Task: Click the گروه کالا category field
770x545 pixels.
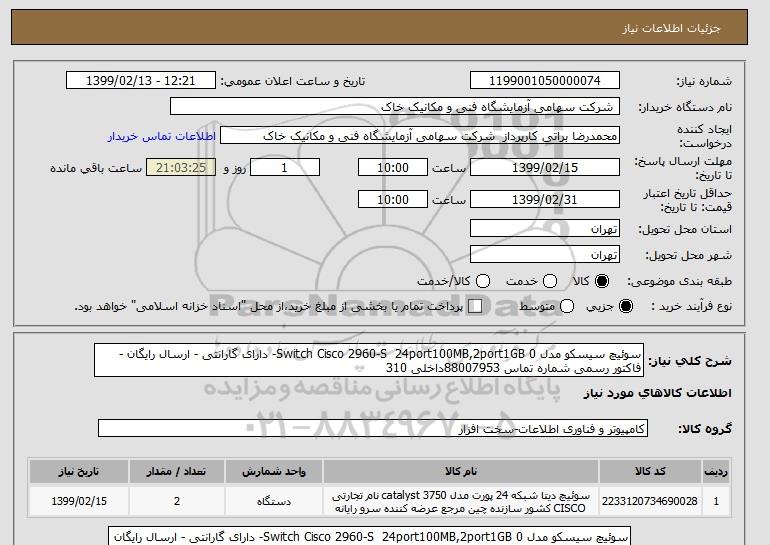Action: coord(373,429)
